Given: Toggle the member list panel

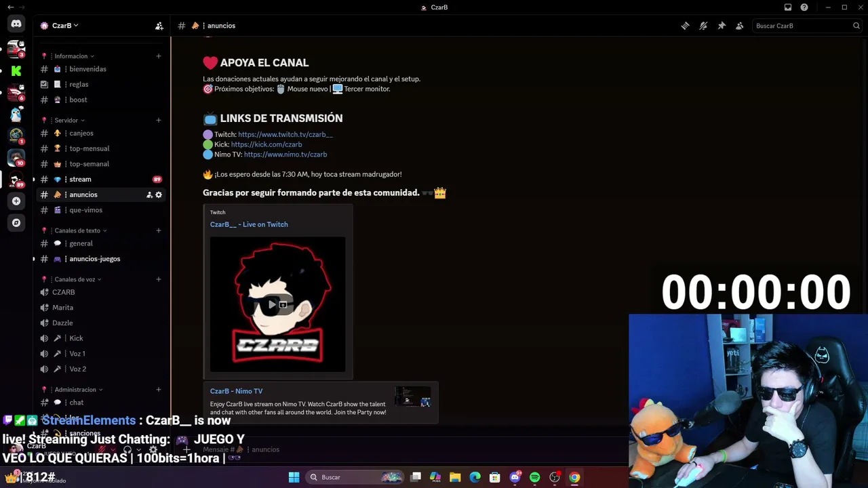Looking at the screenshot, I should point(740,26).
